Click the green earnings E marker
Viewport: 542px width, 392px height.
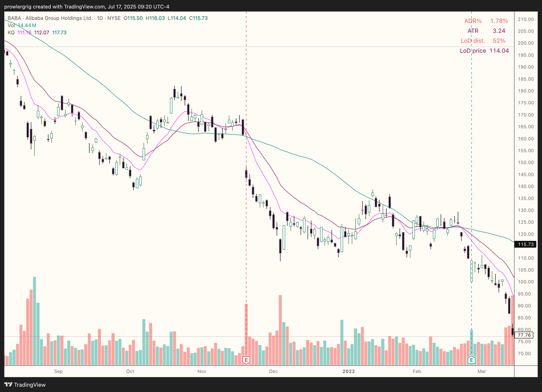pos(471,360)
